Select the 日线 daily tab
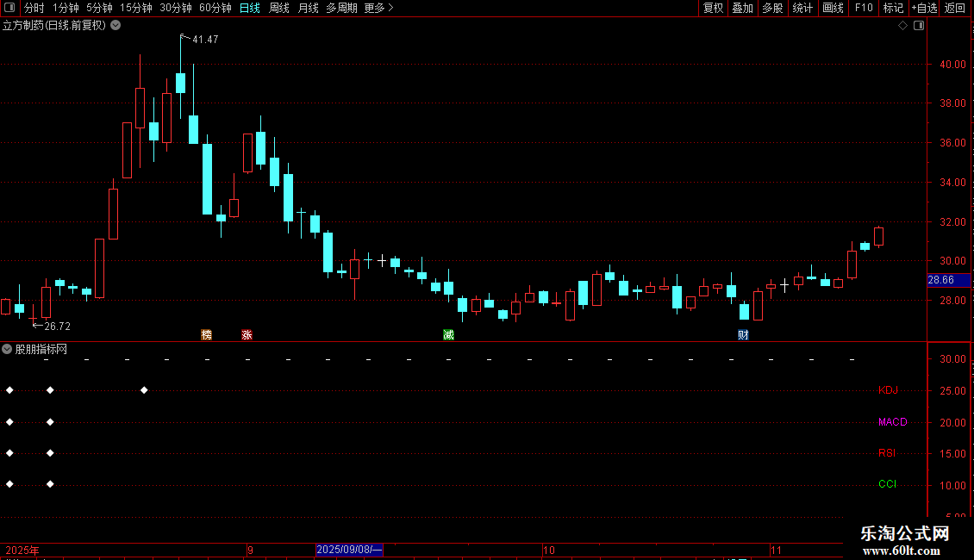The image size is (974, 560). 250,8
